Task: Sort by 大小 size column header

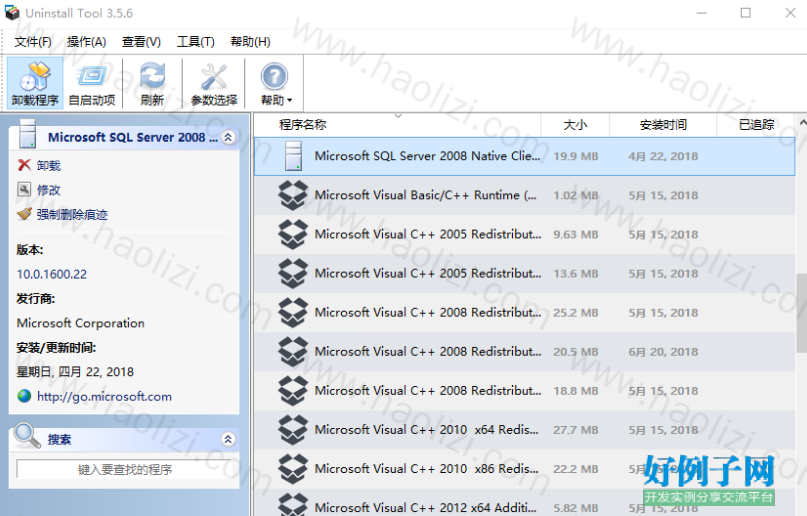Action: point(575,124)
